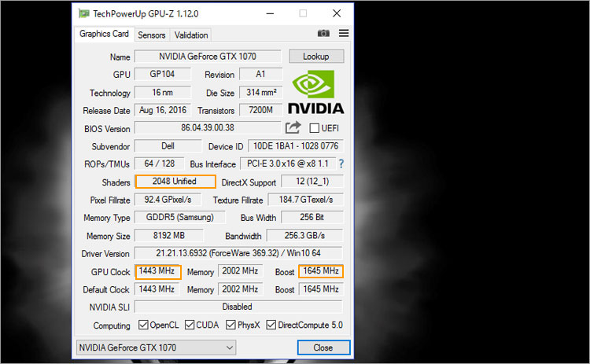
Task: Click the Revision field A1
Action: (260, 74)
